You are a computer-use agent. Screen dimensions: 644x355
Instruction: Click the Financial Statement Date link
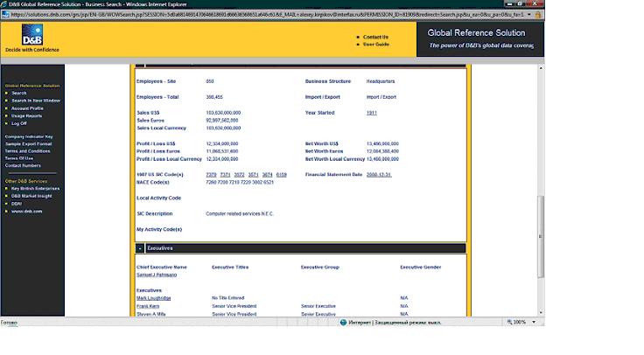tap(379, 175)
